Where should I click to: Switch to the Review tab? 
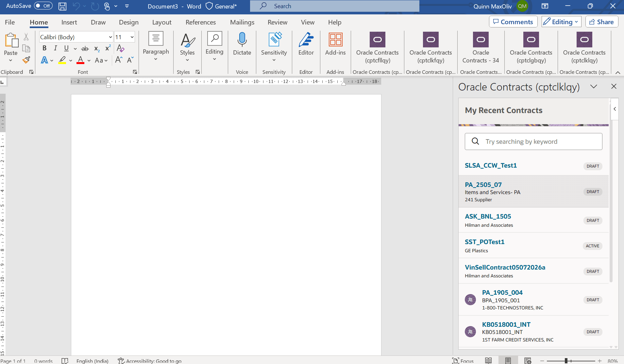pyautogui.click(x=278, y=22)
